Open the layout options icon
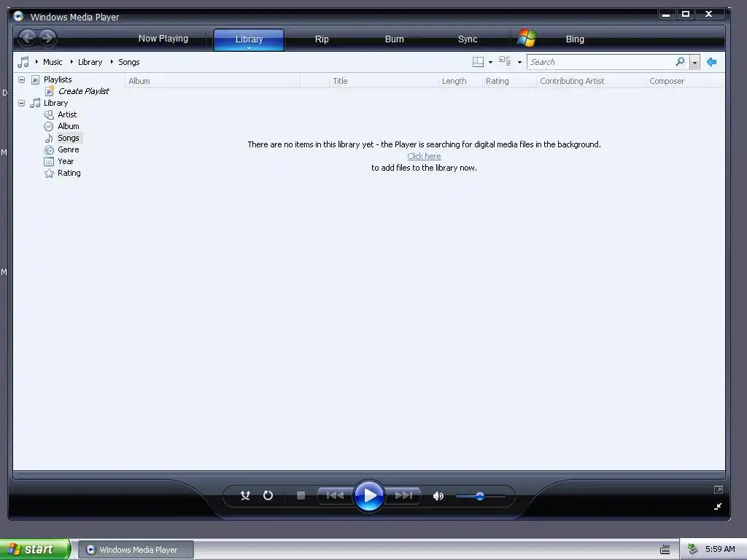The image size is (747, 560). click(478, 62)
